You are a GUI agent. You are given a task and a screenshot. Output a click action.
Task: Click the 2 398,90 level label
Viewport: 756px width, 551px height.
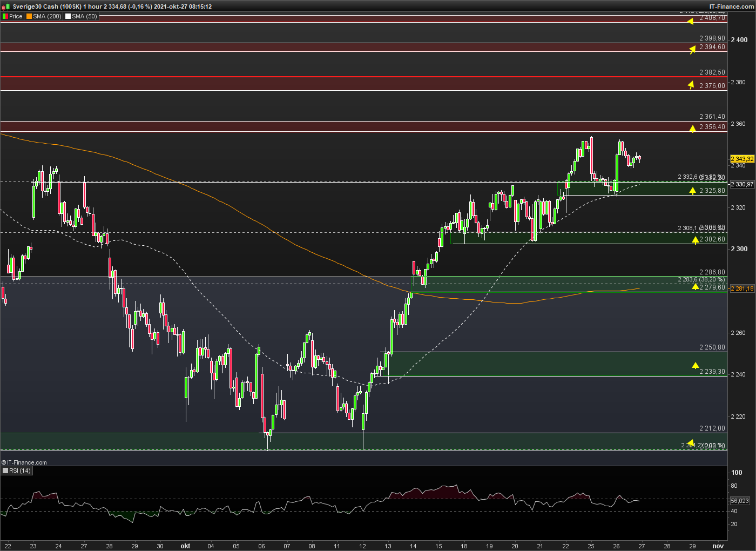tap(712, 38)
